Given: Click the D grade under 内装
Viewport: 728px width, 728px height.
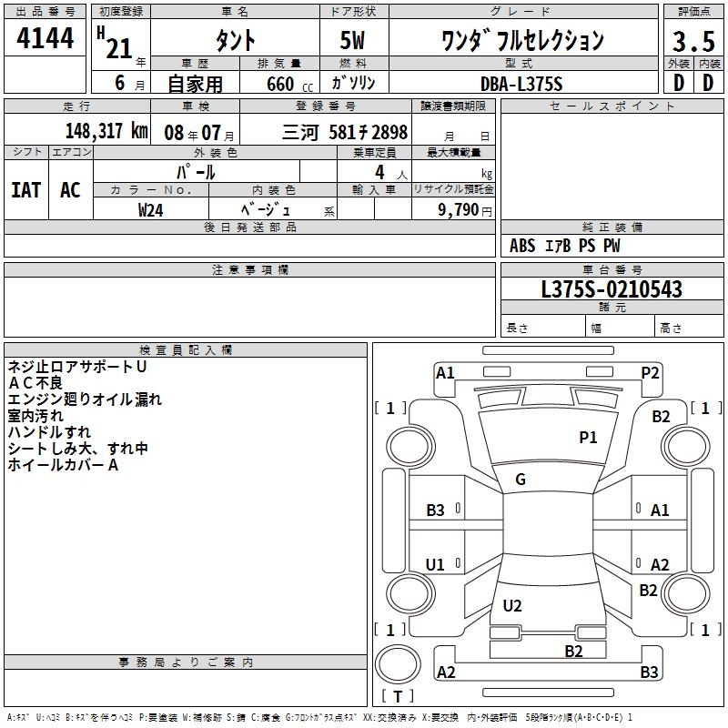Looking at the screenshot, I should tap(708, 83).
